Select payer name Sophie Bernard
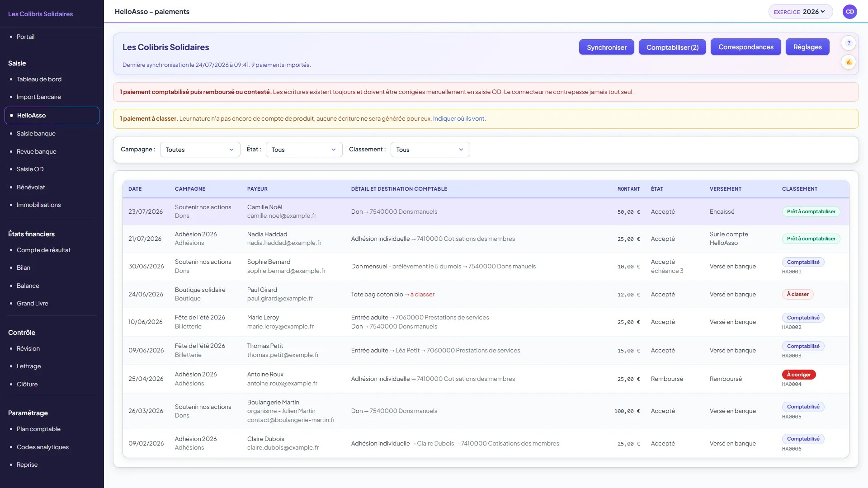 pyautogui.click(x=269, y=262)
